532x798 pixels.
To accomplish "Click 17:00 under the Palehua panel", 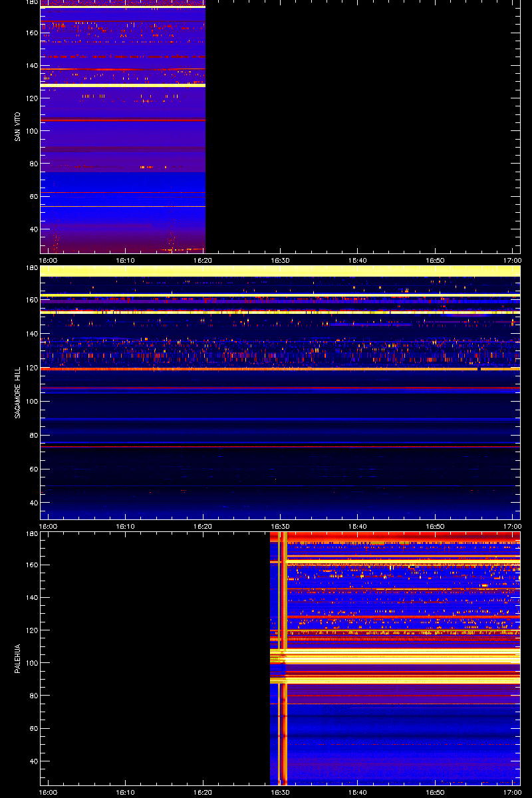I will tap(513, 792).
